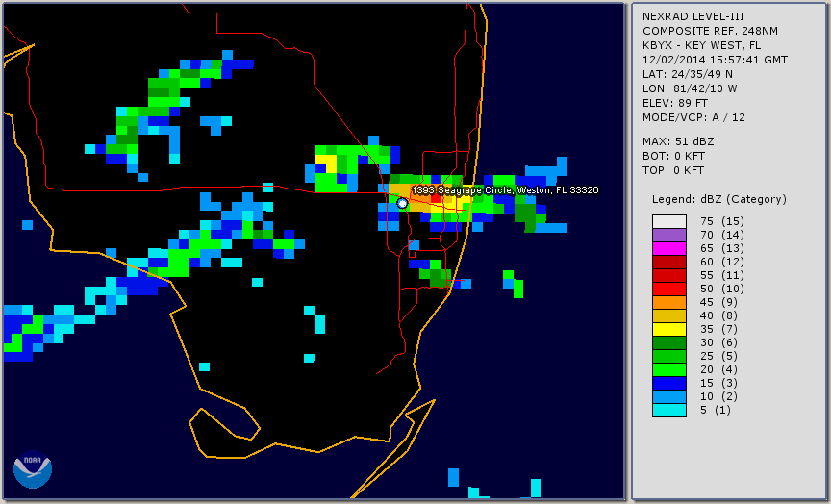Click the 'MAX: 51 dBZ' value

[x=678, y=141]
